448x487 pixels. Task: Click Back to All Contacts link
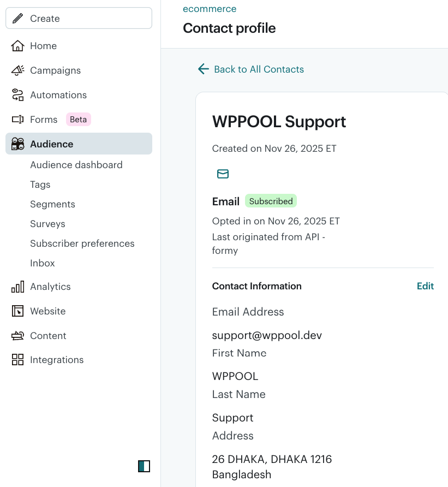click(x=259, y=69)
